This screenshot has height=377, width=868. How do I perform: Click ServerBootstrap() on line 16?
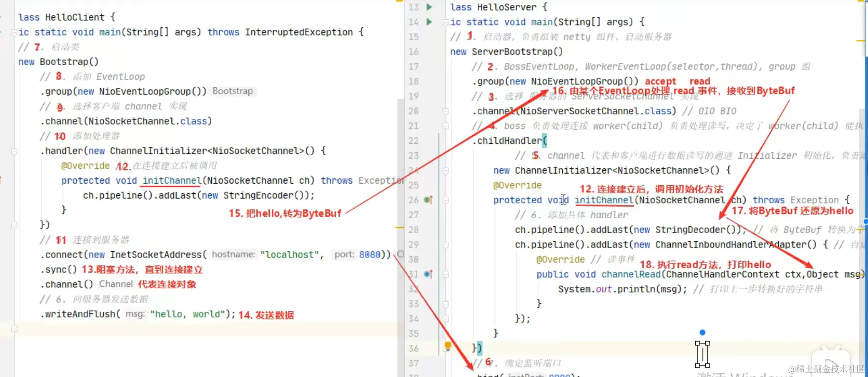coord(517,52)
